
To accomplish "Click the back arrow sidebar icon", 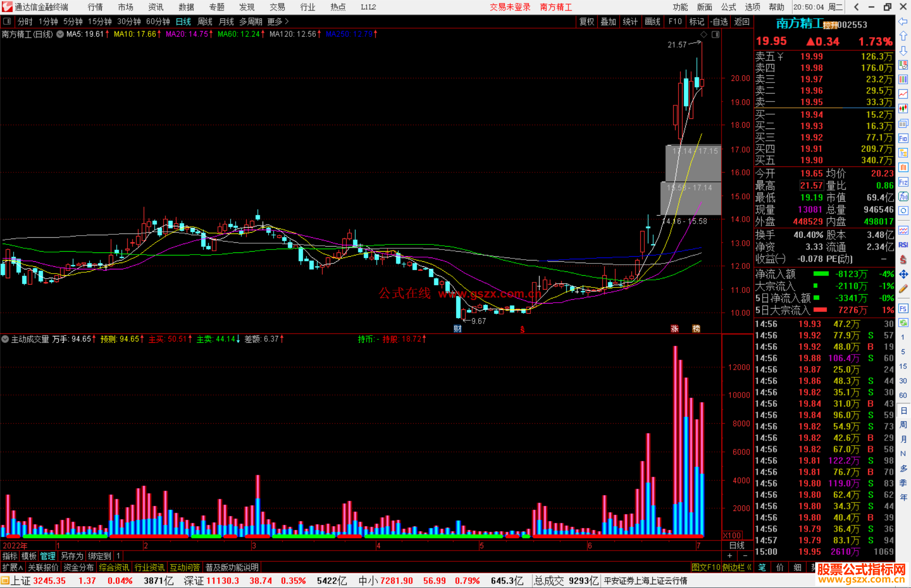I will (x=903, y=21).
